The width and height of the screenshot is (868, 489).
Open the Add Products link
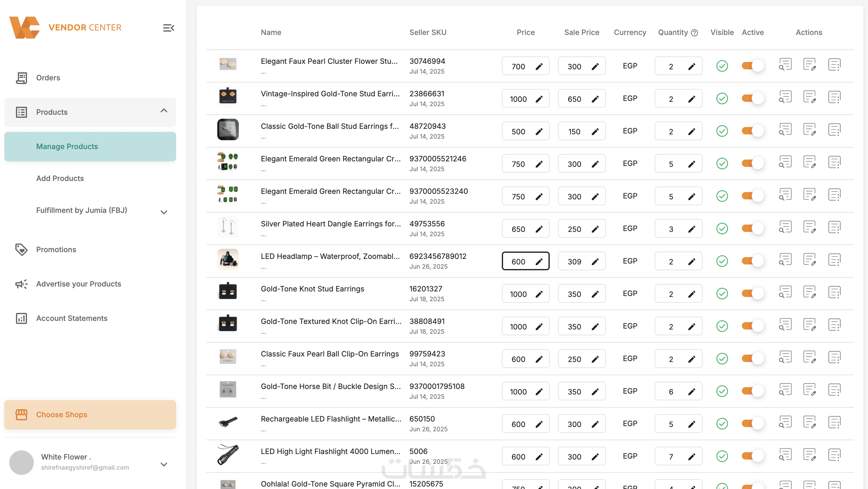pyautogui.click(x=60, y=178)
